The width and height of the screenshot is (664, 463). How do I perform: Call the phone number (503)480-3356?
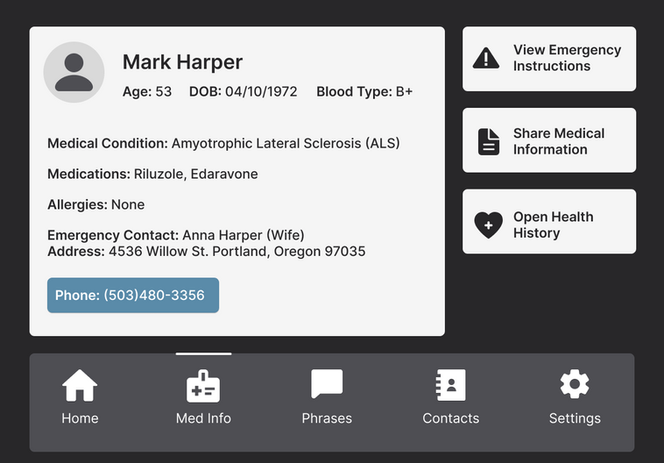click(133, 295)
